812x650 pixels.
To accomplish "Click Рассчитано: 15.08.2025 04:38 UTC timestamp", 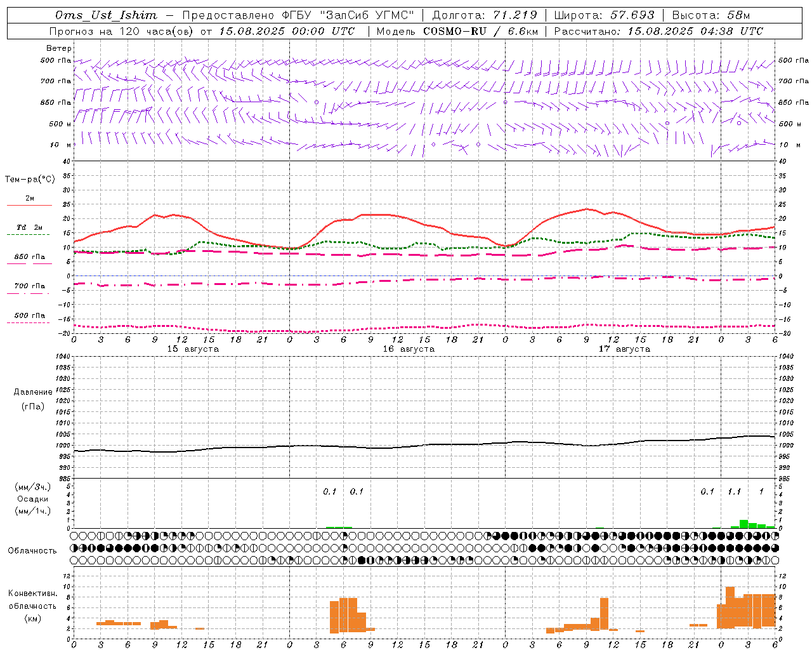I will coord(658,31).
